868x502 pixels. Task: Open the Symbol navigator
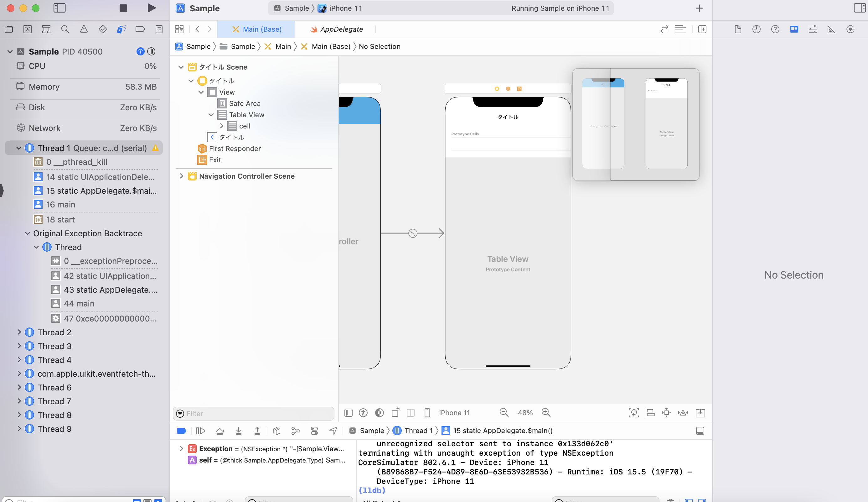(x=46, y=29)
